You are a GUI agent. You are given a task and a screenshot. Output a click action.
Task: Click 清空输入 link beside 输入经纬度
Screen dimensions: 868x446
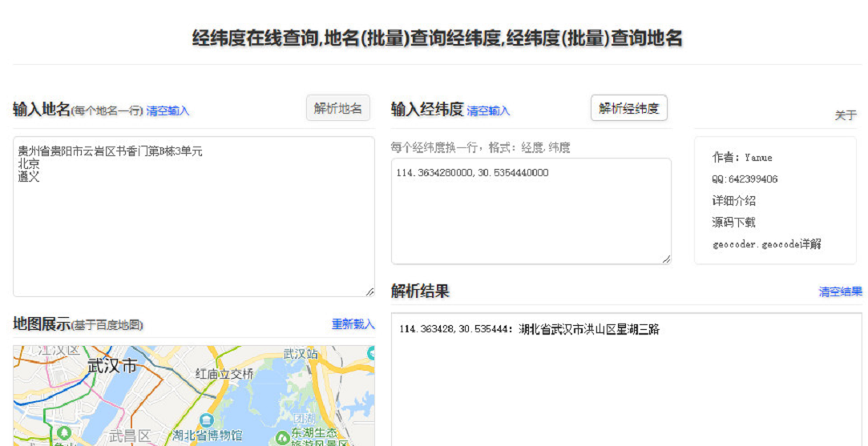(488, 111)
